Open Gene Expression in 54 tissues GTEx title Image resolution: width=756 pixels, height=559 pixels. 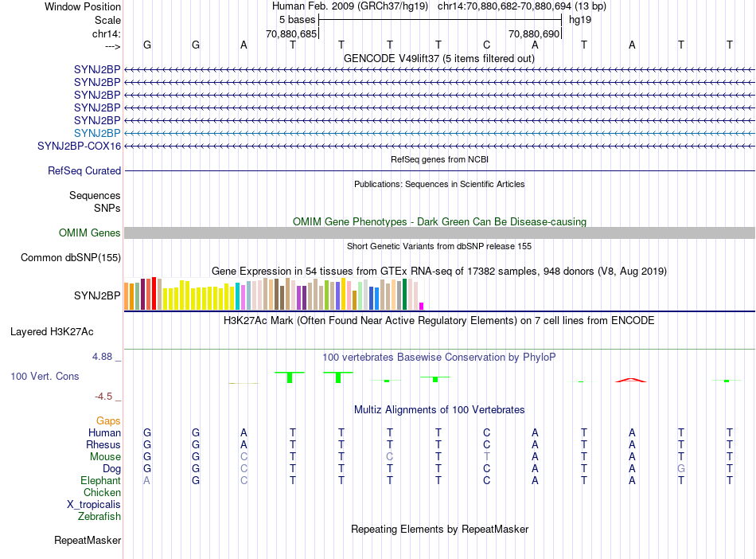tap(438, 271)
